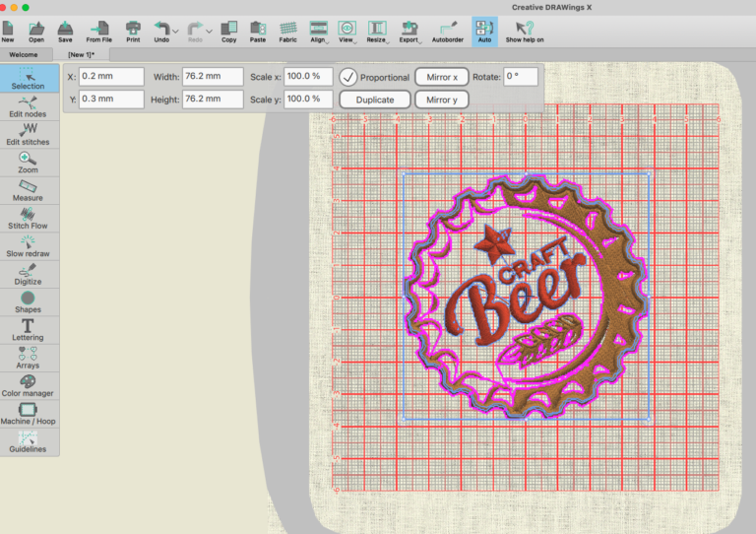The width and height of the screenshot is (756, 534).
Task: Select the [New 1]* document tab
Action: tap(82, 55)
